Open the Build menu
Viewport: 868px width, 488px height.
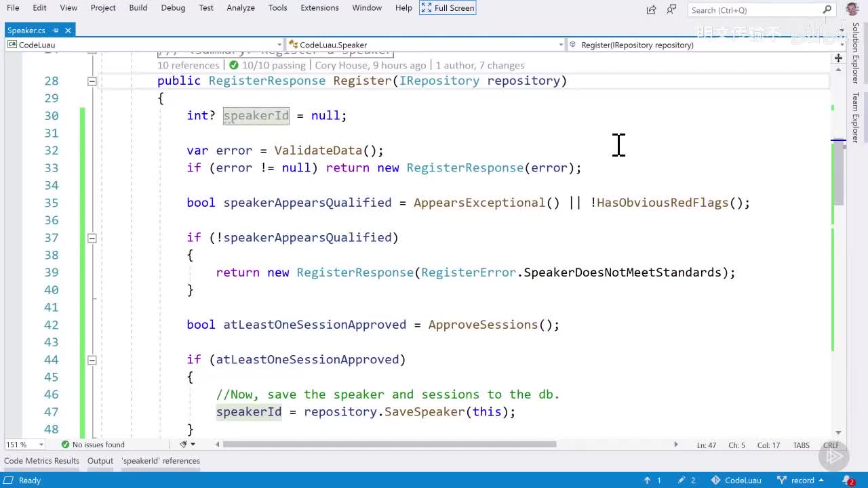[x=138, y=7]
